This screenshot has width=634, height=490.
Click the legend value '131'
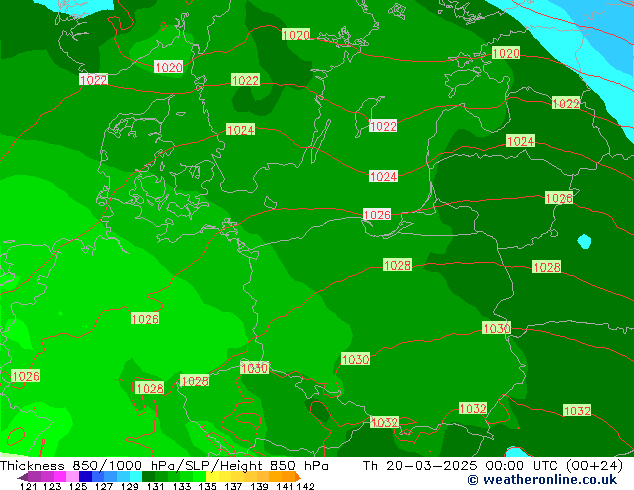(156, 486)
